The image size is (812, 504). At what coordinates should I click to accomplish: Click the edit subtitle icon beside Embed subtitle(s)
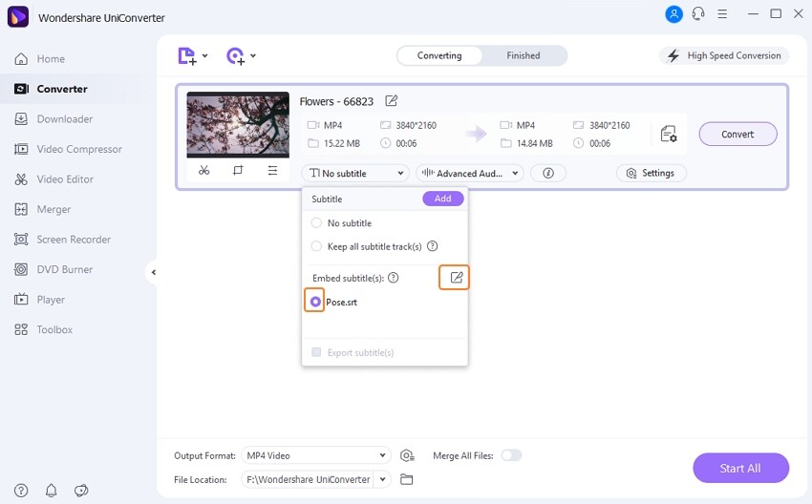click(x=457, y=278)
